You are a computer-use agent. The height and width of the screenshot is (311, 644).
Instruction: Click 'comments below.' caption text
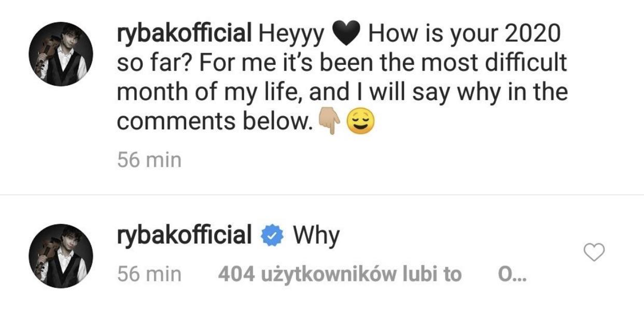[x=213, y=122]
